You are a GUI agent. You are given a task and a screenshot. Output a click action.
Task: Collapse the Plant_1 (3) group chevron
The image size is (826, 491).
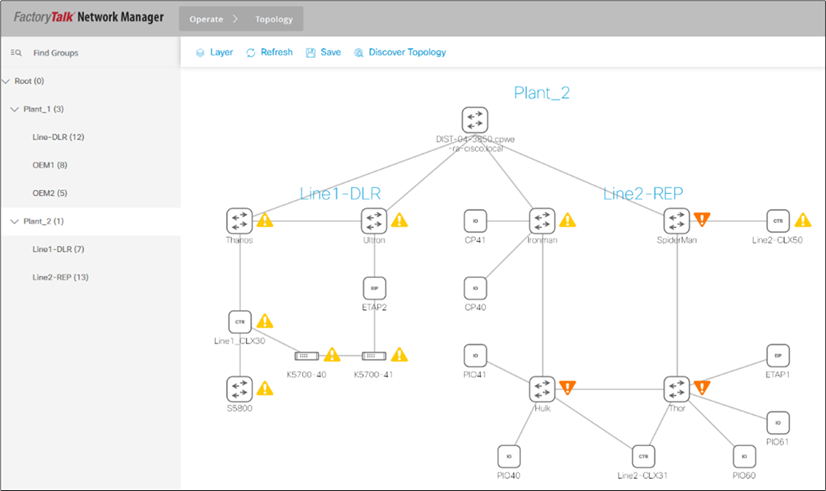click(14, 109)
